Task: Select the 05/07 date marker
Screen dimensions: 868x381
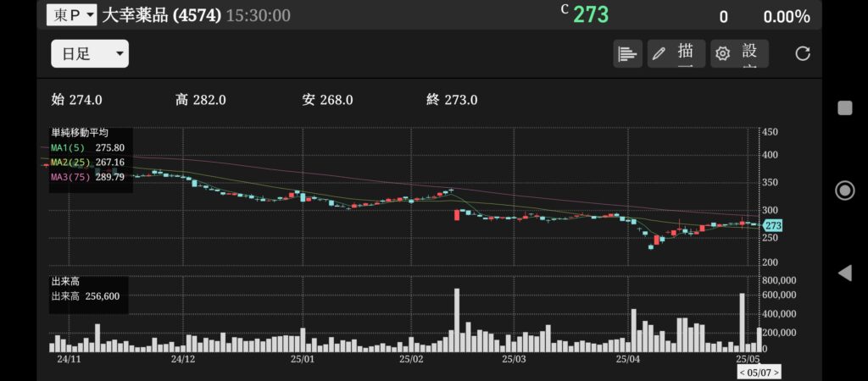Action: click(x=759, y=373)
